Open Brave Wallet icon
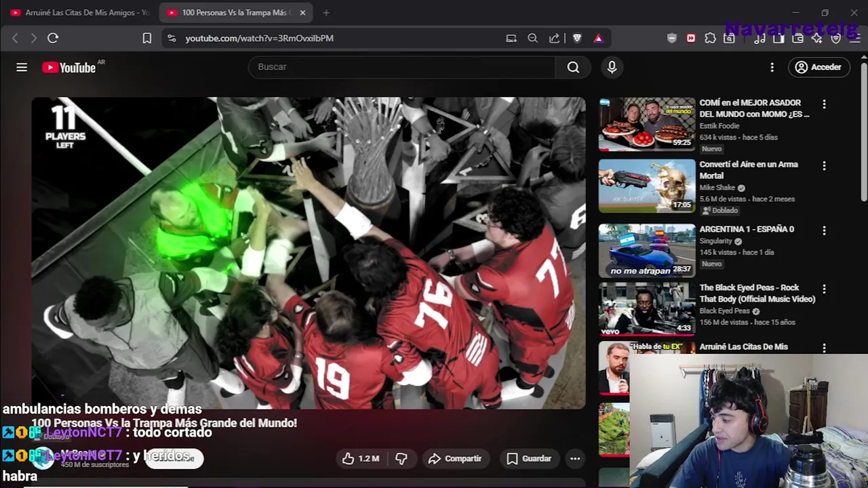The width and height of the screenshot is (868, 488). (x=798, y=39)
